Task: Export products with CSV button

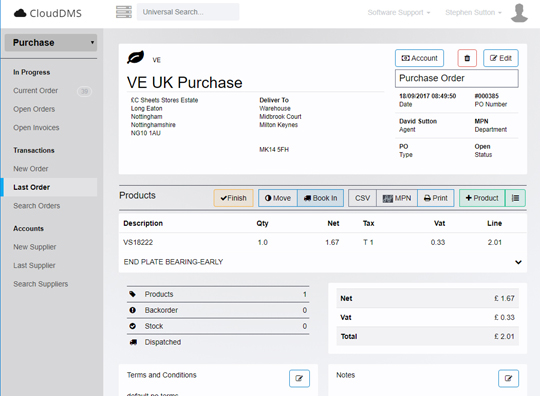Action: [362, 198]
